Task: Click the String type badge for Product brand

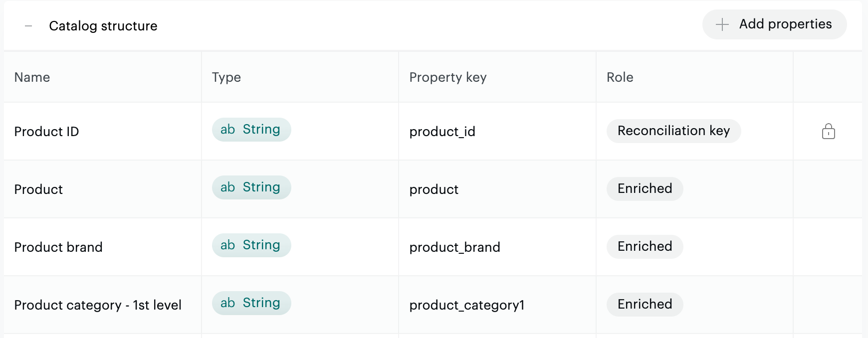Action: 251,245
